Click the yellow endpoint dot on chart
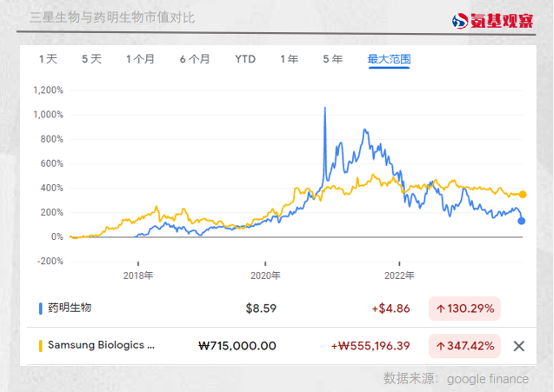 tap(523, 194)
